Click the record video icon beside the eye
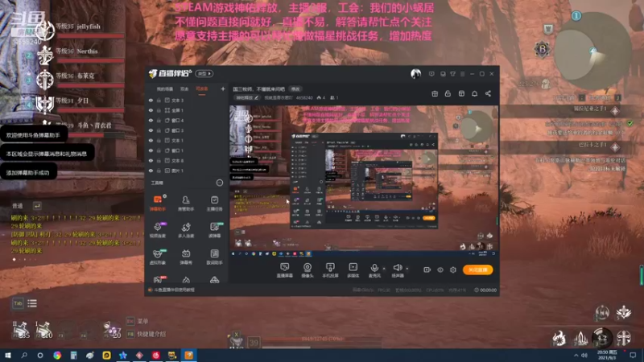 427,269
